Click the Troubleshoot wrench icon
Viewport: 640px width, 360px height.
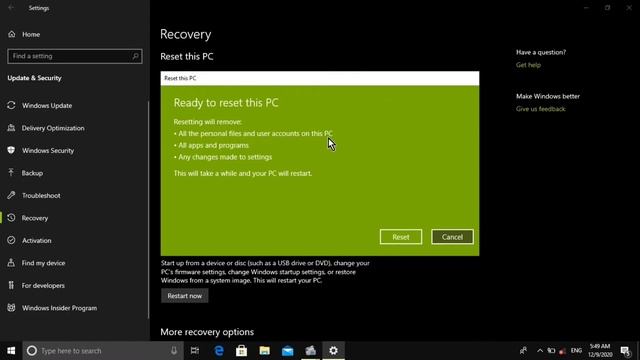(11, 195)
